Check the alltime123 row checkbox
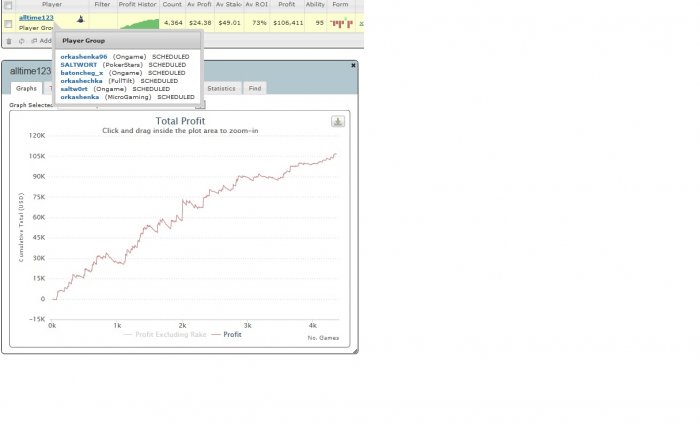The width and height of the screenshot is (700, 425). pos(8,24)
